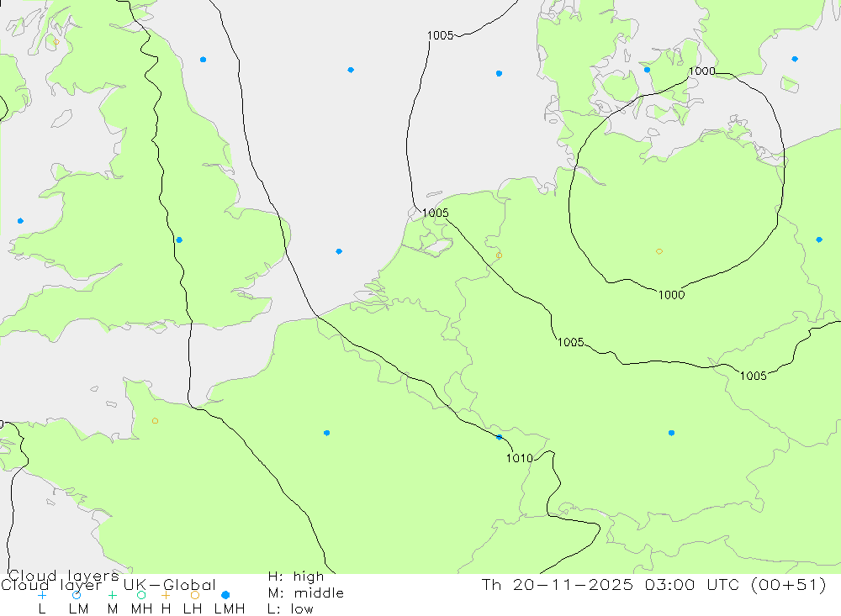Click the green circle MH legend symbol
Image resolution: width=841 pixels, height=616 pixels.
pos(141,595)
